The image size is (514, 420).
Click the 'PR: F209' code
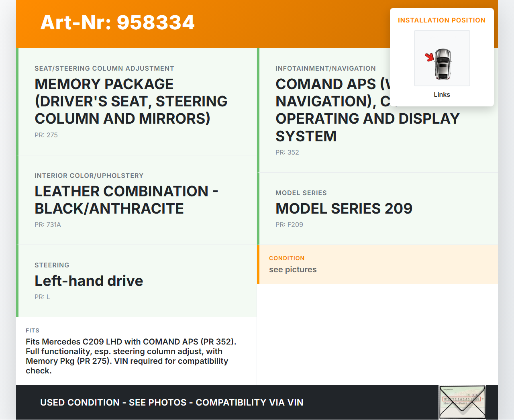289,224
